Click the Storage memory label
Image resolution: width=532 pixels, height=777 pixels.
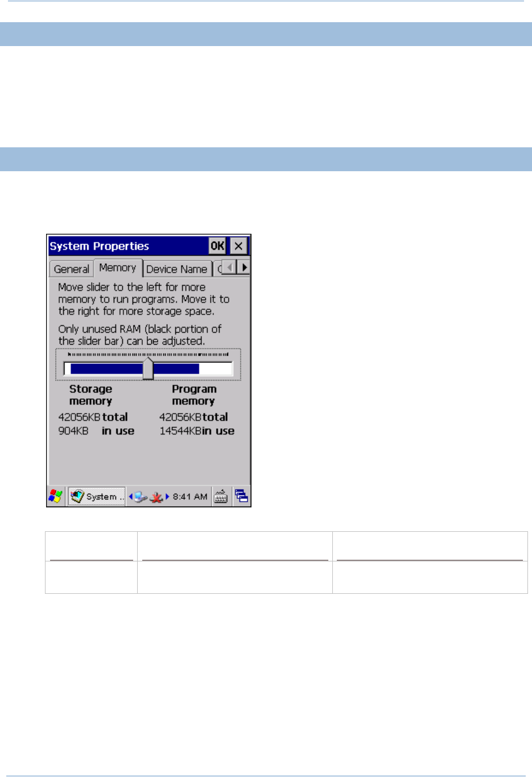click(90, 395)
